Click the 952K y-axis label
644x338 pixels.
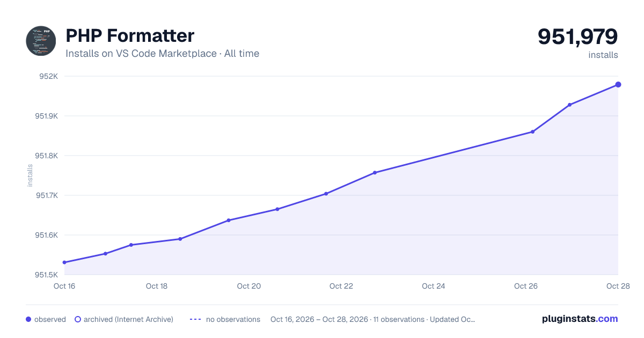coord(49,76)
